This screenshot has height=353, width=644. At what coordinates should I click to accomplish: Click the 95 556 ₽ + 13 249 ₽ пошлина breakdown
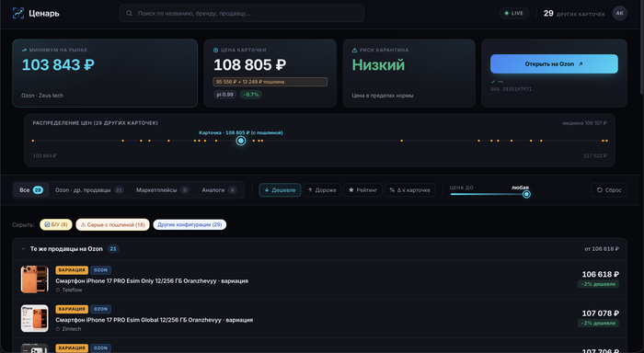[x=270, y=82]
